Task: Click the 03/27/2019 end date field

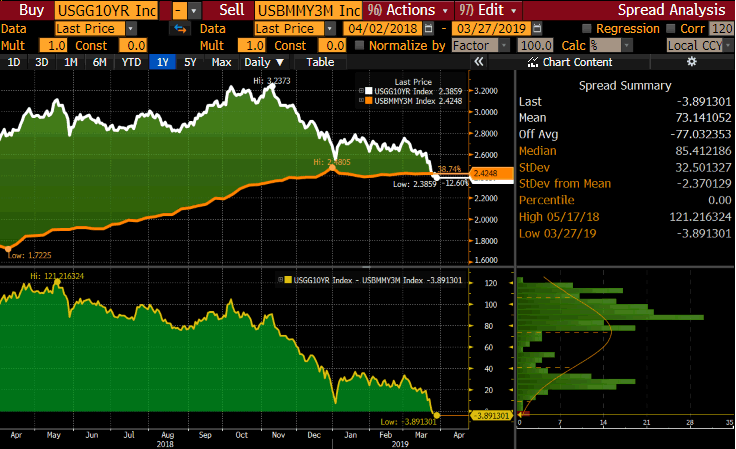Action: (x=491, y=29)
